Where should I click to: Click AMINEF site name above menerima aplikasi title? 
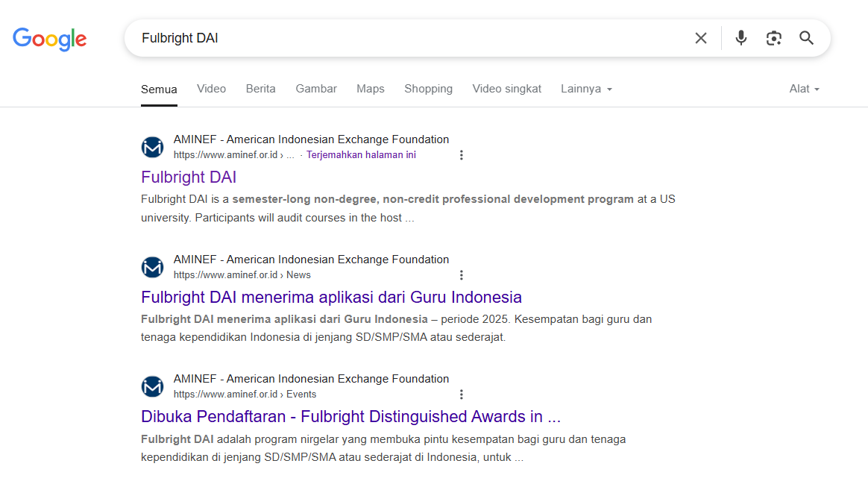click(x=311, y=260)
